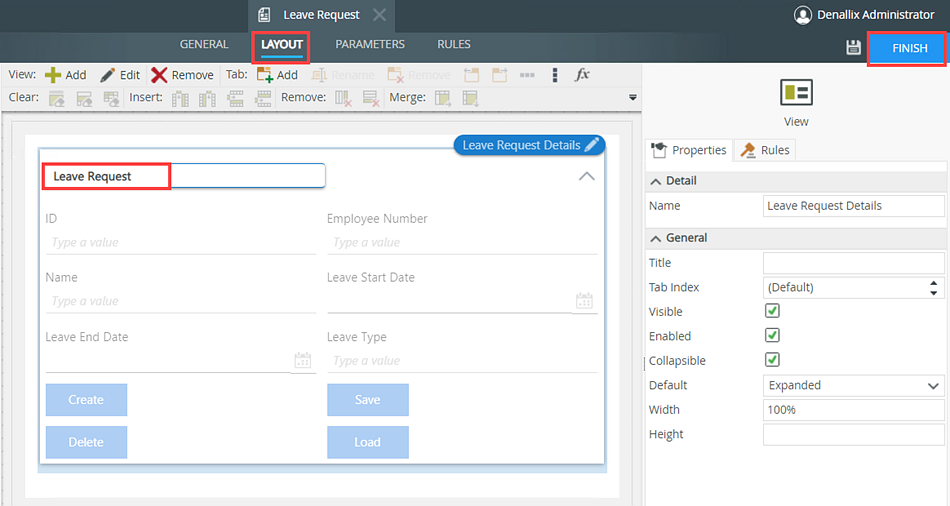Open the Rules tab in properties panel

pyautogui.click(x=765, y=150)
